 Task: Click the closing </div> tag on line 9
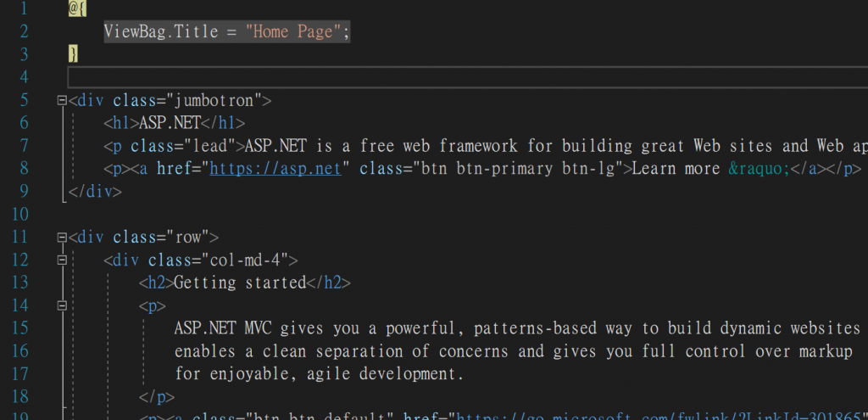pos(94,192)
